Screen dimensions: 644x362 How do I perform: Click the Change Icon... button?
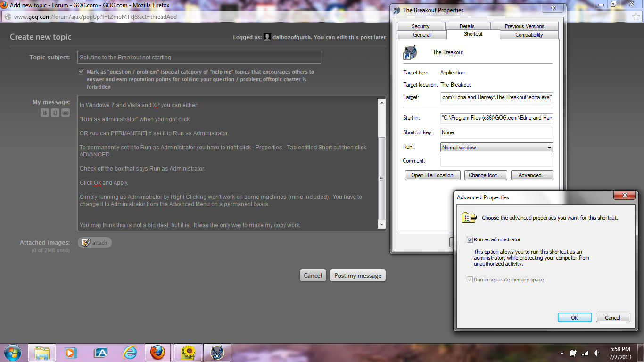coord(486,175)
